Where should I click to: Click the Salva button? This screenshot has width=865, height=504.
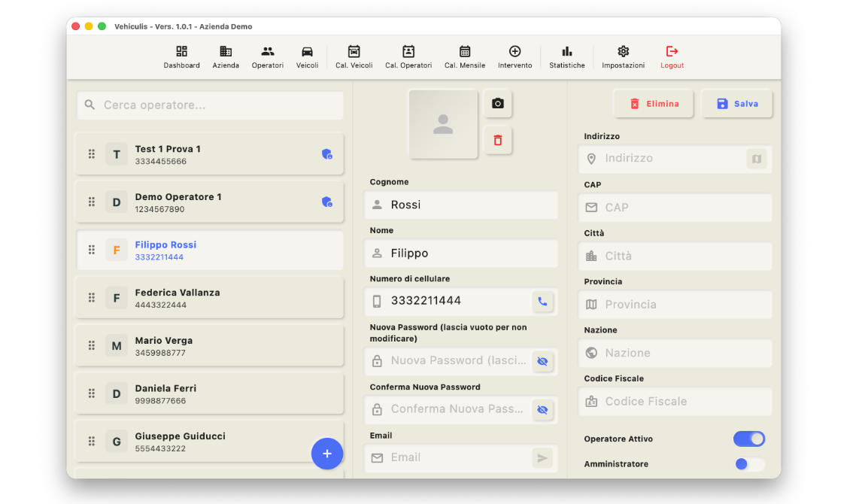(736, 103)
